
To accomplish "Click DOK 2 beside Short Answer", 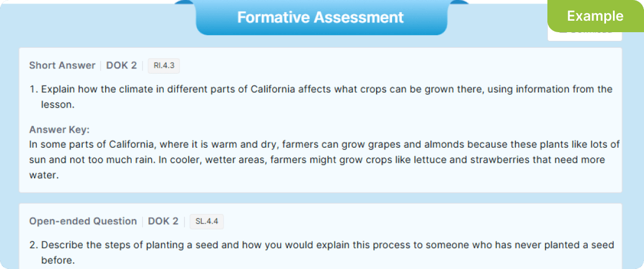I will click(x=121, y=66).
